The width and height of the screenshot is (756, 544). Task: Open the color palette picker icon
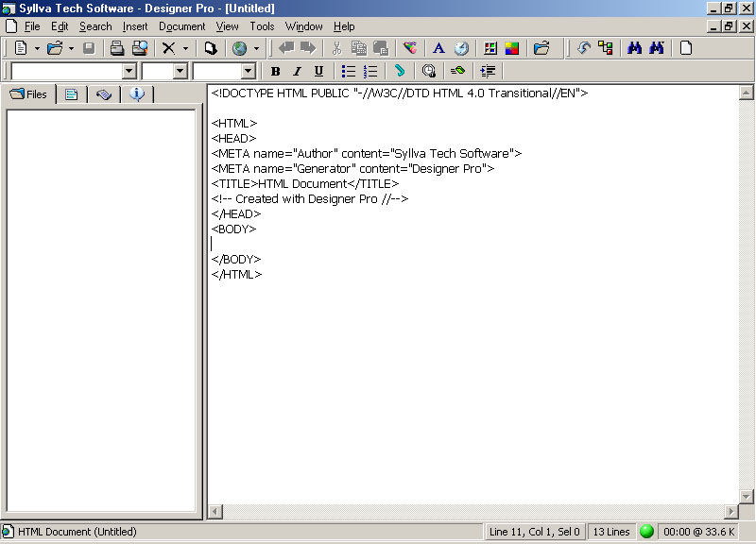[x=511, y=46]
